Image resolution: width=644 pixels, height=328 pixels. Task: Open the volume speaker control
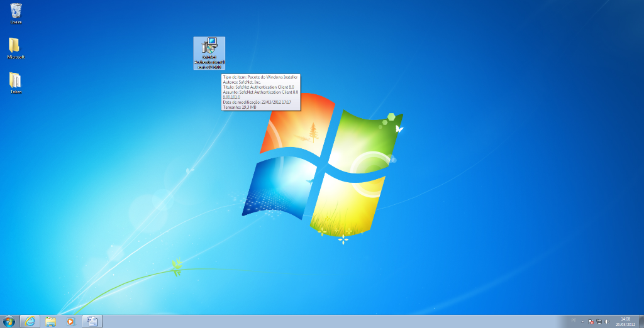[x=607, y=321]
